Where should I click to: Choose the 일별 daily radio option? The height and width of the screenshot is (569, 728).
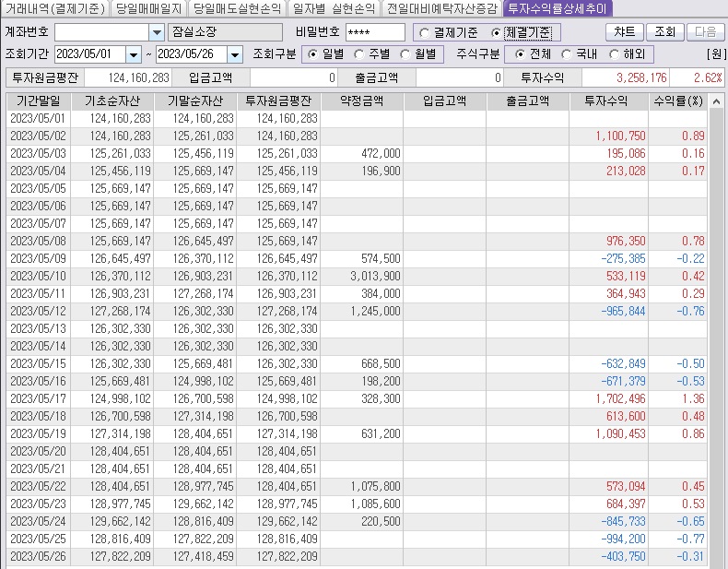(x=313, y=54)
